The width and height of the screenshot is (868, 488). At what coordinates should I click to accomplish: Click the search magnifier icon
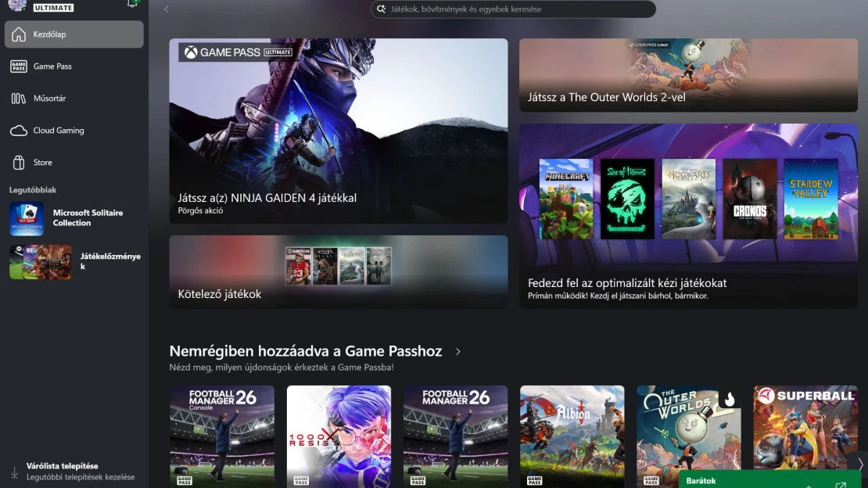[381, 9]
